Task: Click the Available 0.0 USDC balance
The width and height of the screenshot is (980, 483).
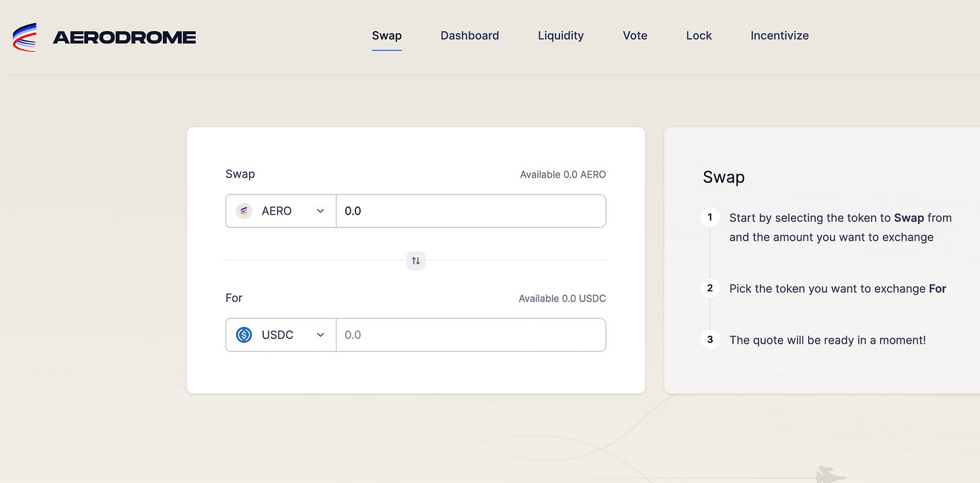Action: (x=563, y=298)
